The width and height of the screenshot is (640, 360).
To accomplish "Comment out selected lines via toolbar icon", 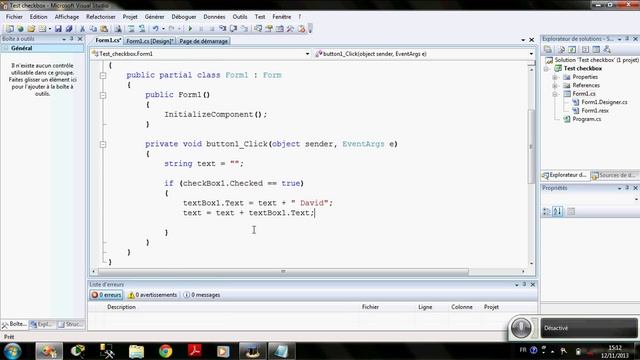I will [131, 29].
